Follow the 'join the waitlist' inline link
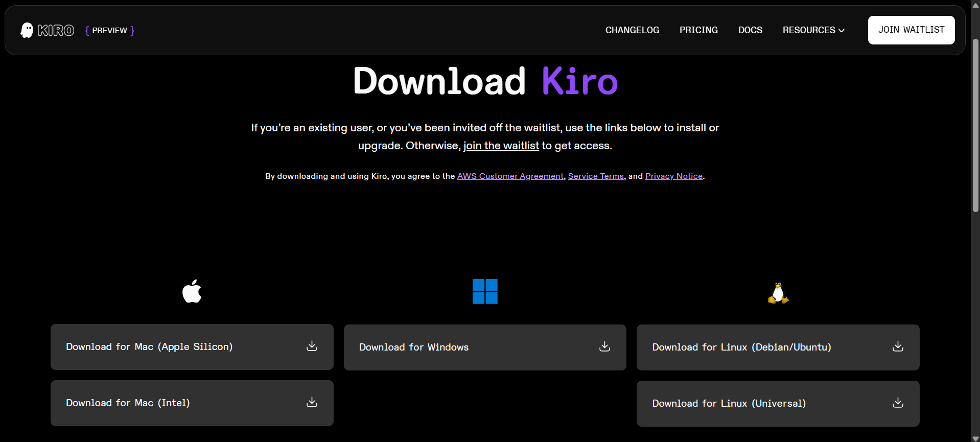 pos(501,146)
